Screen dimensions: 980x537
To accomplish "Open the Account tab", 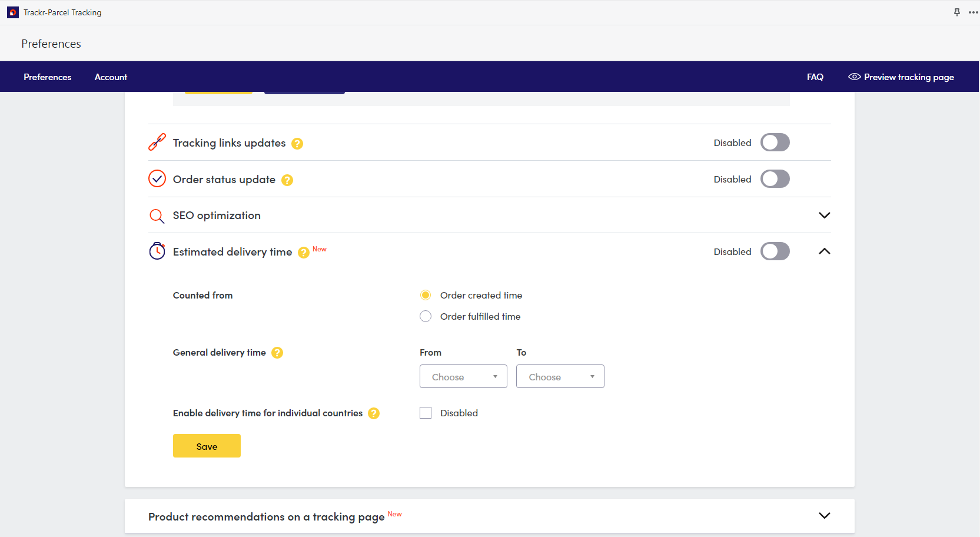I will pos(111,77).
